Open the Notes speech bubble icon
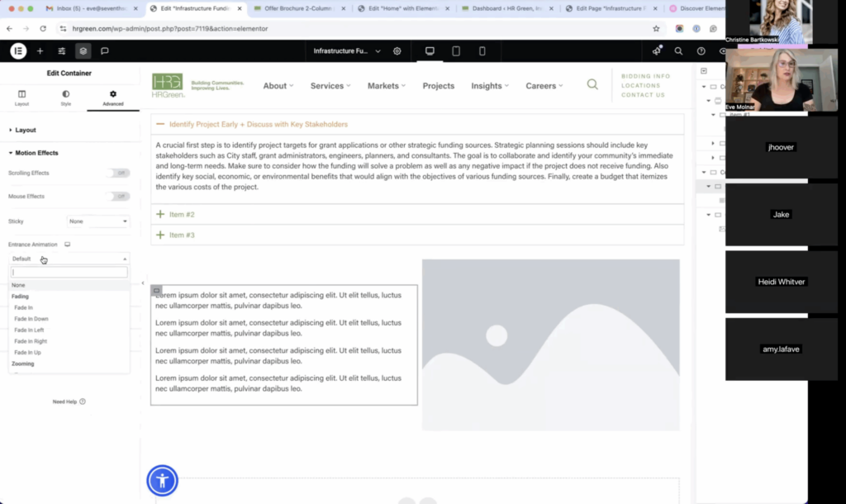 pyautogui.click(x=105, y=50)
